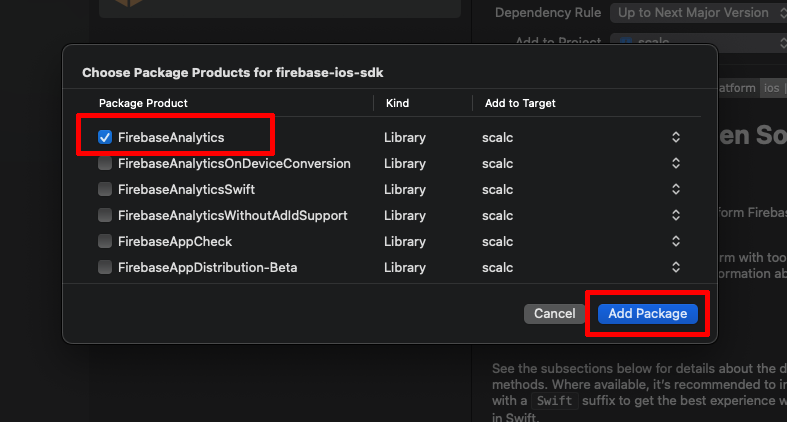787x422 pixels.
Task: Click Library kind in FirebaseAnalytics row
Action: click(x=405, y=137)
